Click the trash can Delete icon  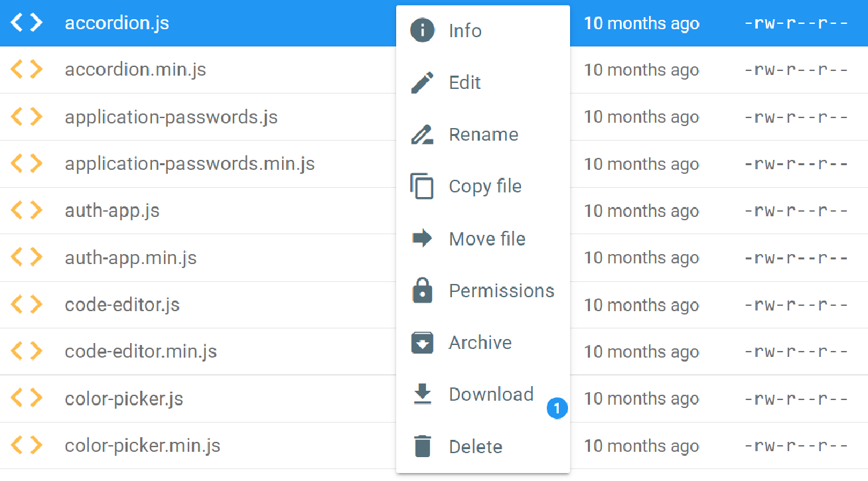[423, 446]
